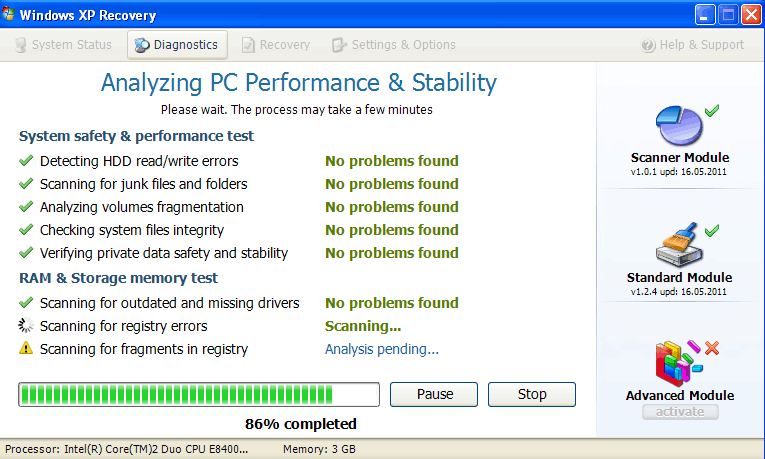Screen dimensions: 765x459
Task: Click the yellow warning icon for registry fragments
Action: tap(26, 349)
